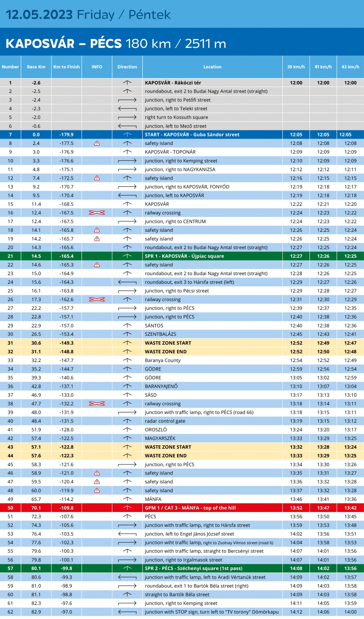The image size is (364, 619).
Task: Click the railway crossing icon in row 38
Action: 97,404
